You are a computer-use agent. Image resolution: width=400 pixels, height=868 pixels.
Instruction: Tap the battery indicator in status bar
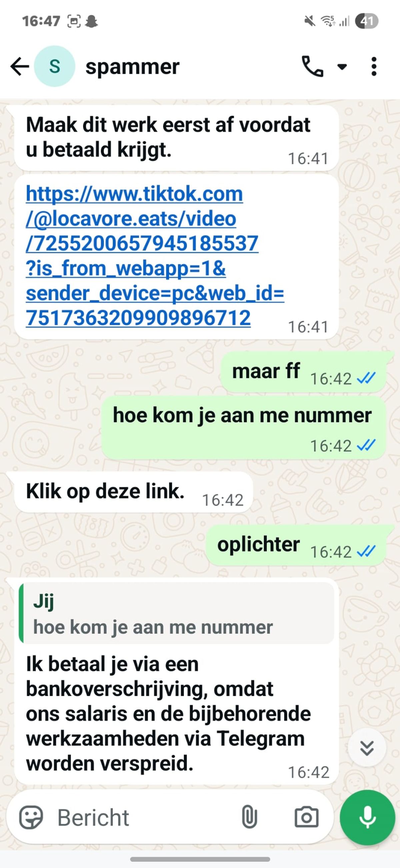pos(367,21)
